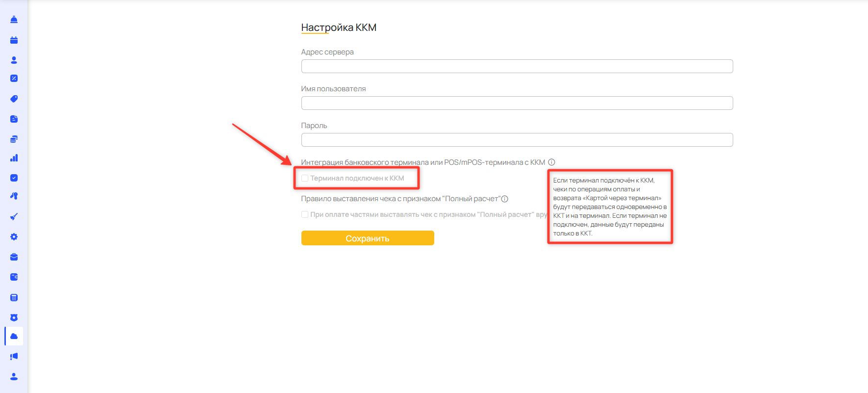Click info icon next to terminal integration label
Image resolution: width=868 pixels, height=393 pixels.
pyautogui.click(x=551, y=162)
